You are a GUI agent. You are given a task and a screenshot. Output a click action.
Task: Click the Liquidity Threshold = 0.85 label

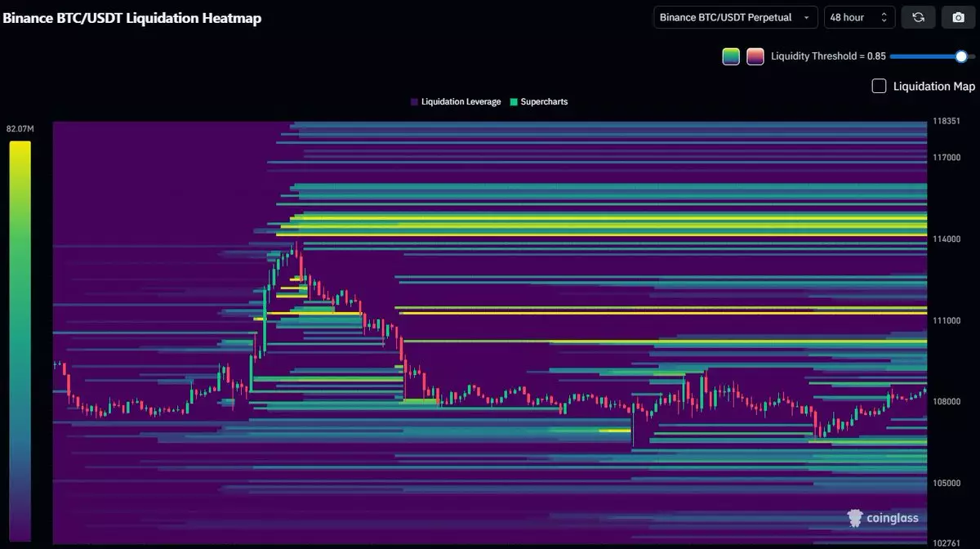point(828,56)
